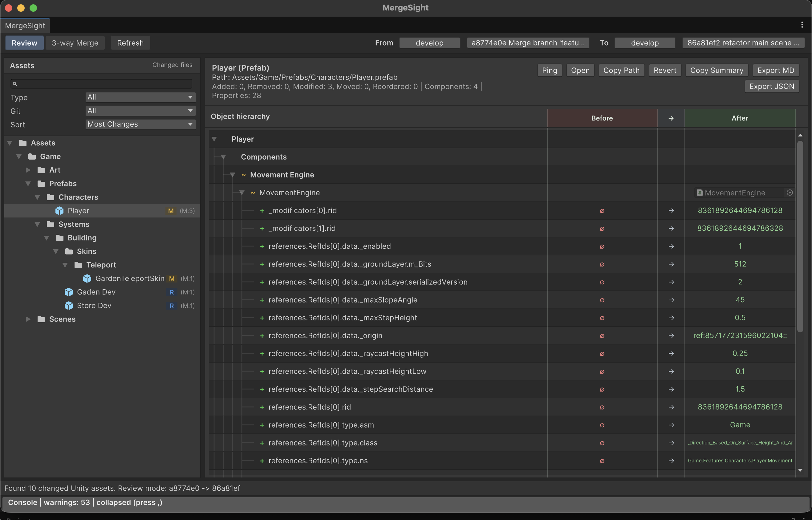Click the Assets root folder icon
Viewport: 812px width, 520px height.
tap(22, 143)
